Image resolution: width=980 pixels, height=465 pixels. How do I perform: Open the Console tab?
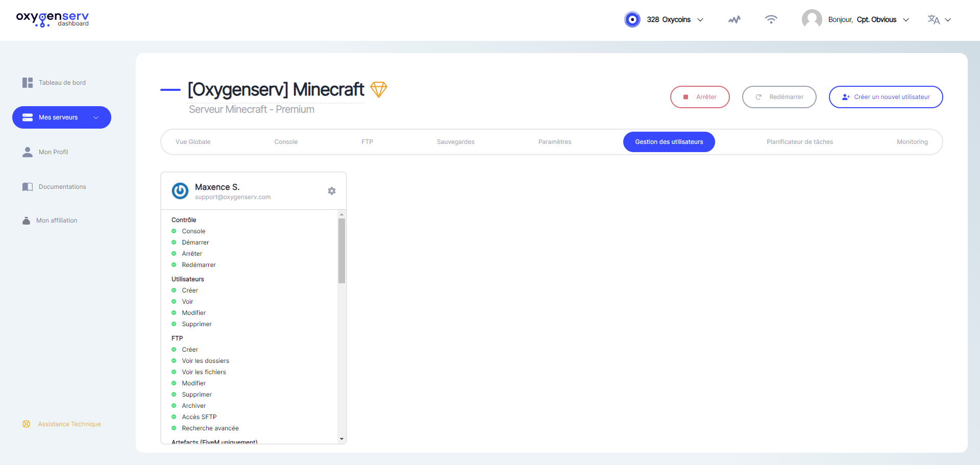point(286,142)
